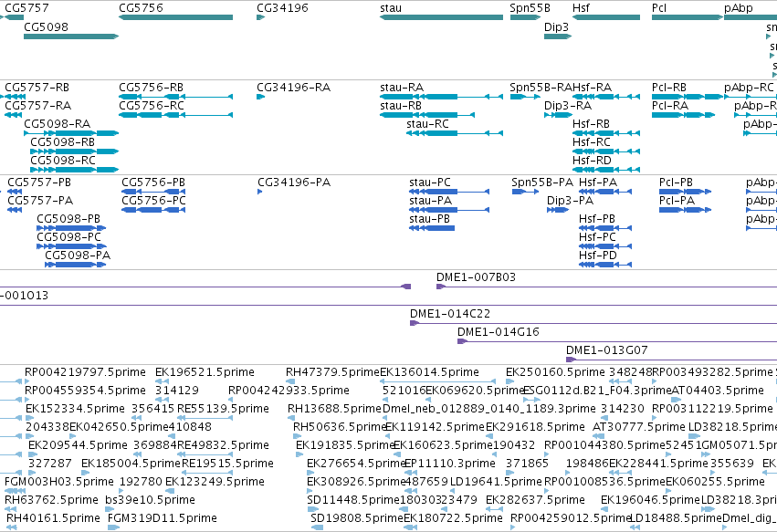The image size is (777, 532).
Task: Select protein Hsf-PA
Action: tap(605, 192)
